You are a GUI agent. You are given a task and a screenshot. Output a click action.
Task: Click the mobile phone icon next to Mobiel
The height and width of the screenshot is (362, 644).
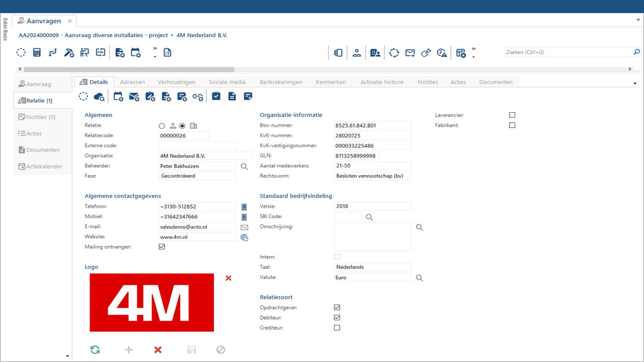pyautogui.click(x=244, y=217)
